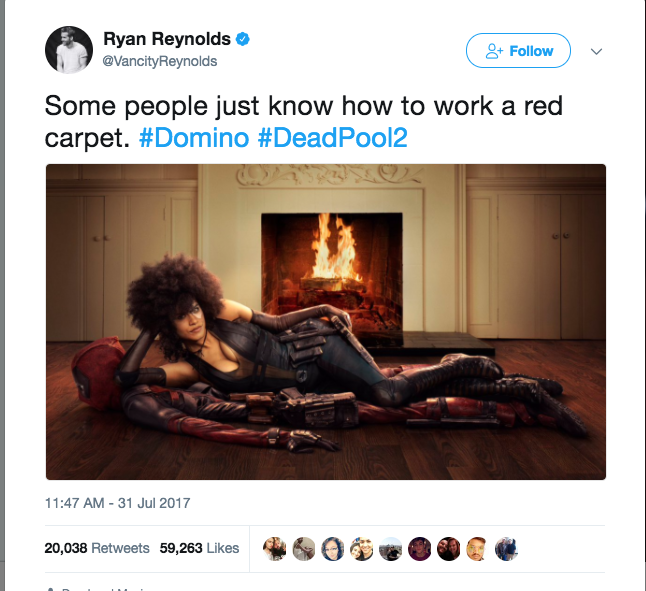
Task: Visit the @VancityReynolds handle
Action: click(x=160, y=61)
